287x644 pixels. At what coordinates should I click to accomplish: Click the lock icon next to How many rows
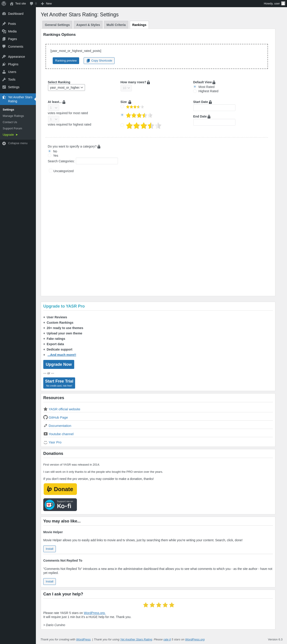coord(148,82)
